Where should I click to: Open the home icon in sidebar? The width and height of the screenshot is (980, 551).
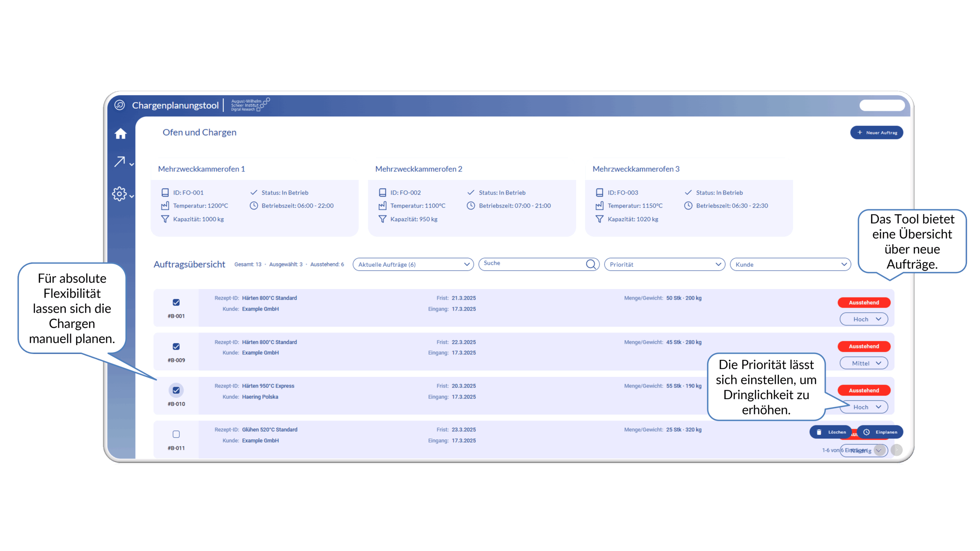(x=120, y=134)
